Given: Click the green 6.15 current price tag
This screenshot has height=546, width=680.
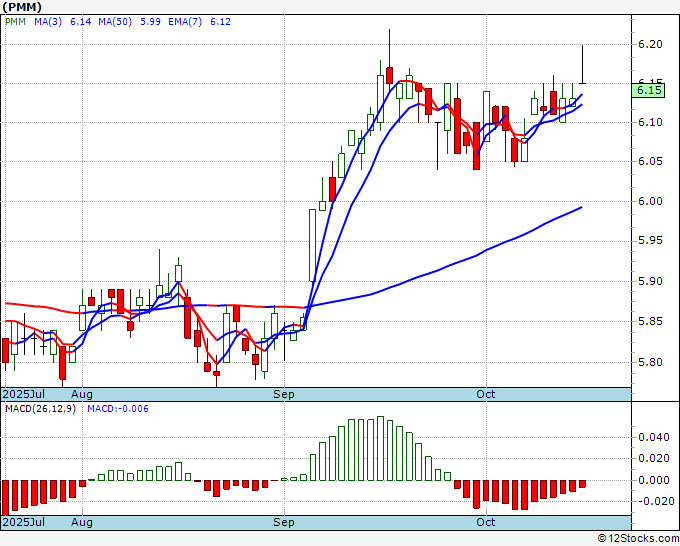Looking at the screenshot, I should point(648,90).
